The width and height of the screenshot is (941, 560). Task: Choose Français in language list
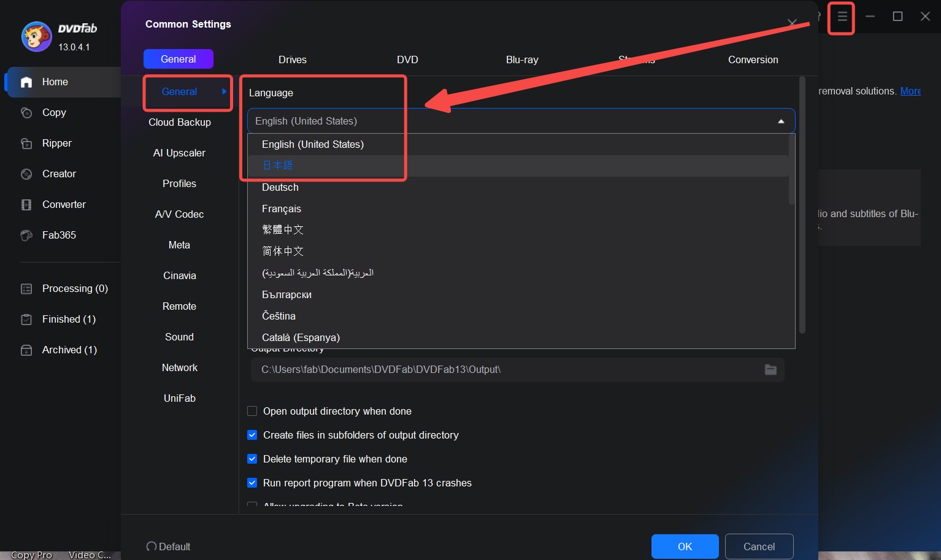[x=518, y=209]
